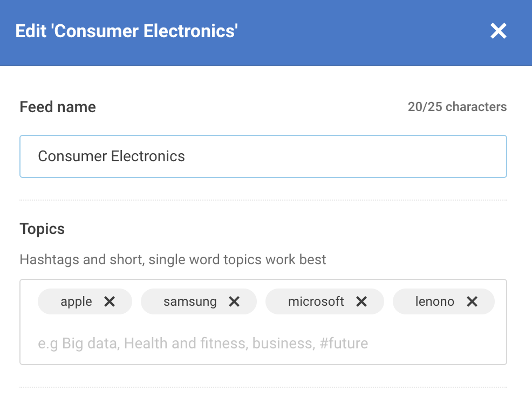The height and width of the screenshot is (398, 532).
Task: Click dotted divider below Feed name field
Action: [263, 200]
